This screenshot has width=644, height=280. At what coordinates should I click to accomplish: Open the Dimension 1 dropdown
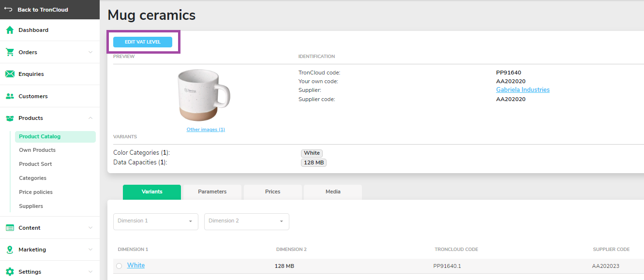coord(156,221)
